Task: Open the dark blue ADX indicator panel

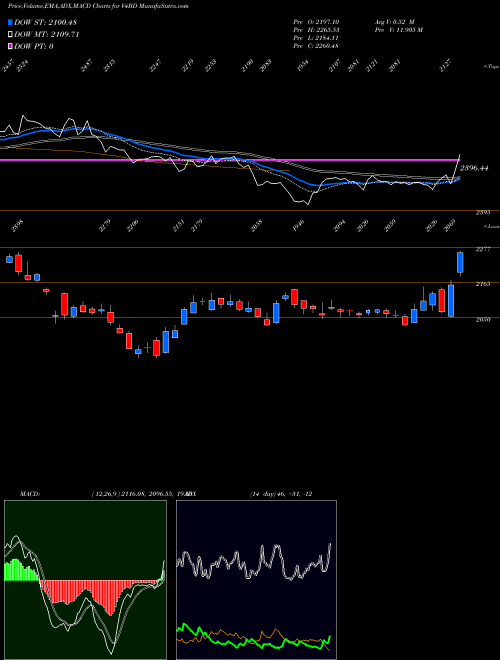Action: click(x=256, y=580)
